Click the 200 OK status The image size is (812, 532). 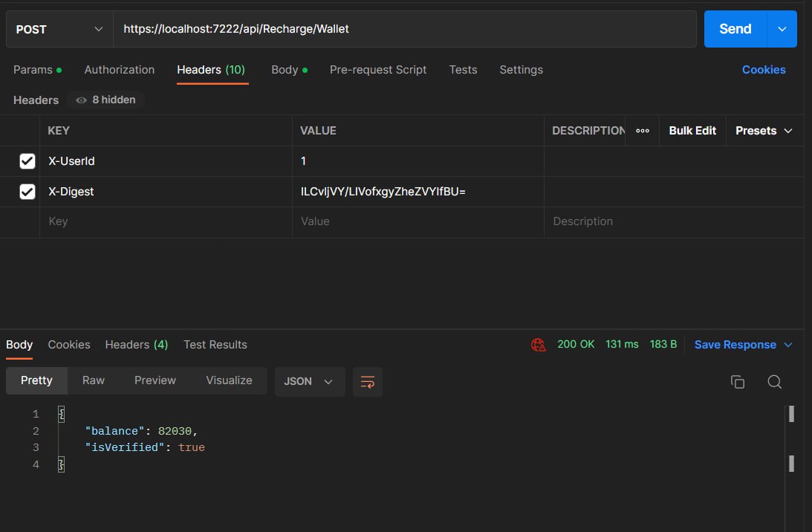tap(575, 345)
